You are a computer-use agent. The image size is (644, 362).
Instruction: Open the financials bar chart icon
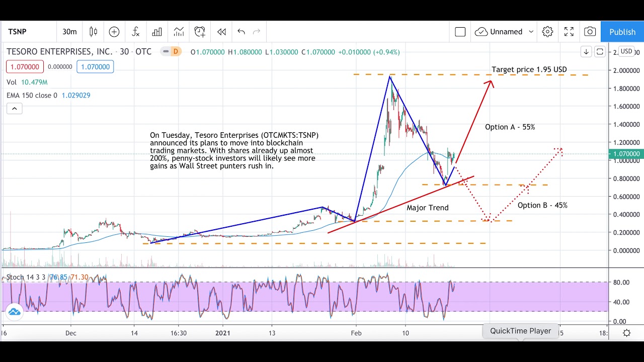click(157, 32)
